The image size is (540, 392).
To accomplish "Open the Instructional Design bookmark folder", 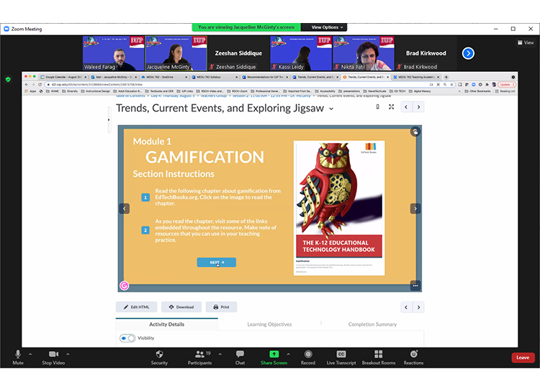I will click(x=95, y=91).
